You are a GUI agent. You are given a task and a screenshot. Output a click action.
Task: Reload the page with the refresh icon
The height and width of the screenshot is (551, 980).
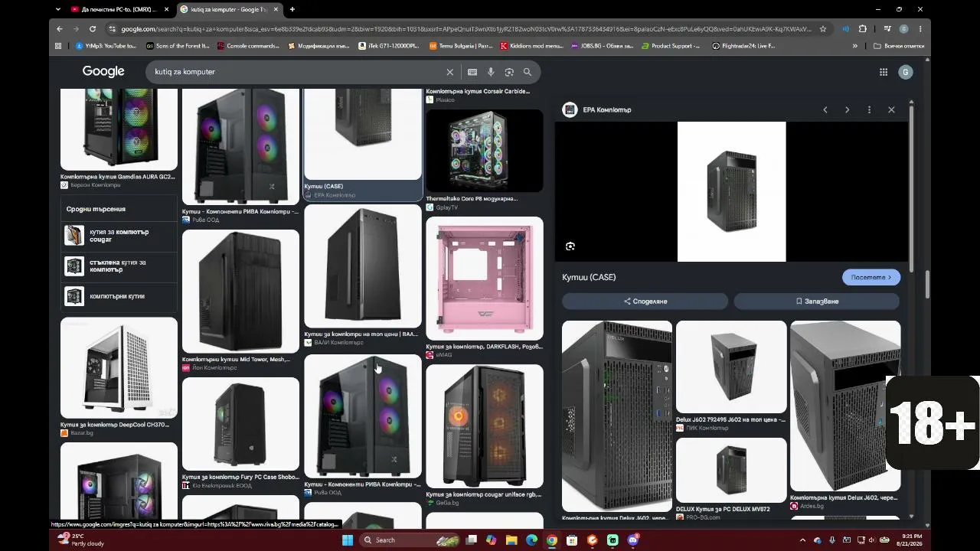coord(93,29)
